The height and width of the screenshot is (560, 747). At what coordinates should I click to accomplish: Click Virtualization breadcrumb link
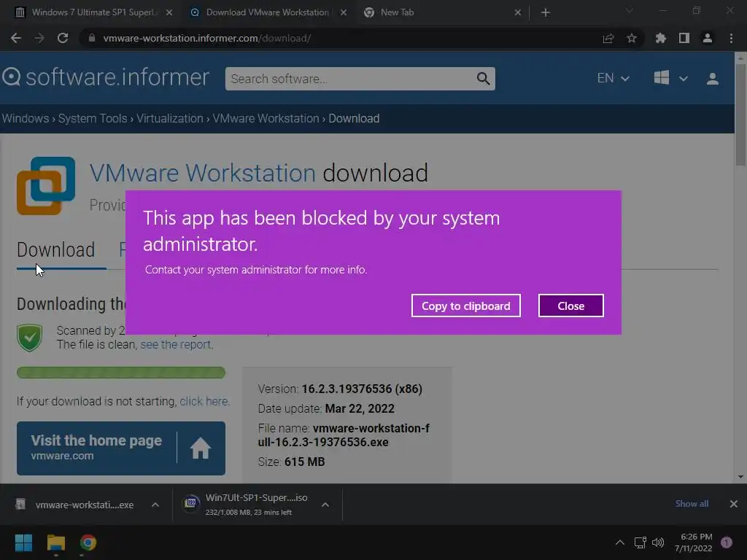click(169, 118)
